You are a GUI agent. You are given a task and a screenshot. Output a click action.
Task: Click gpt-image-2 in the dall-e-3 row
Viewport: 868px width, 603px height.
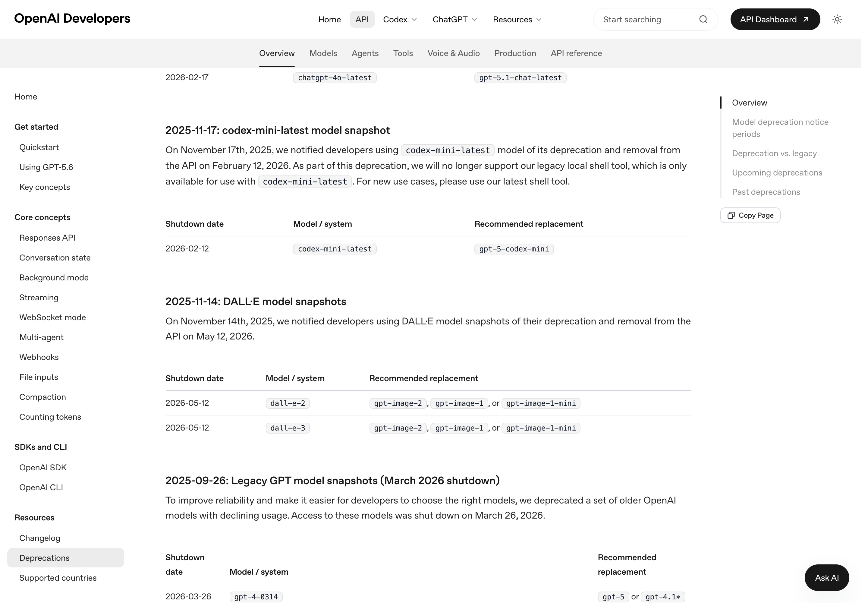[398, 428]
